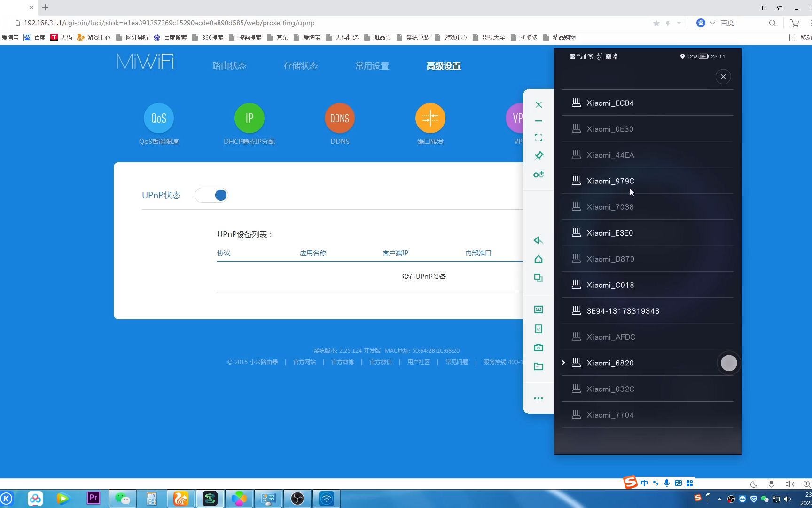The width and height of the screenshot is (812, 508).
Task: Switch to 高级设置 tab
Action: tap(444, 66)
